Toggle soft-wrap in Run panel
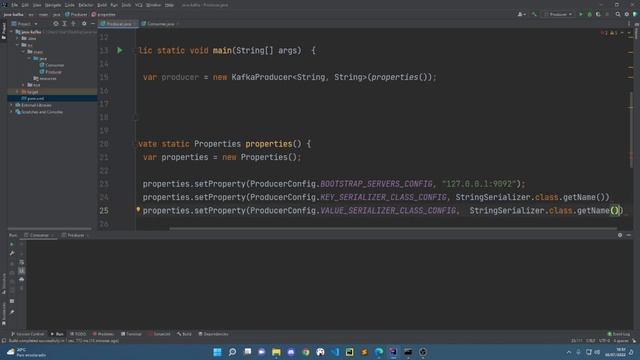Viewport: 640px width, 360px height. (22, 262)
